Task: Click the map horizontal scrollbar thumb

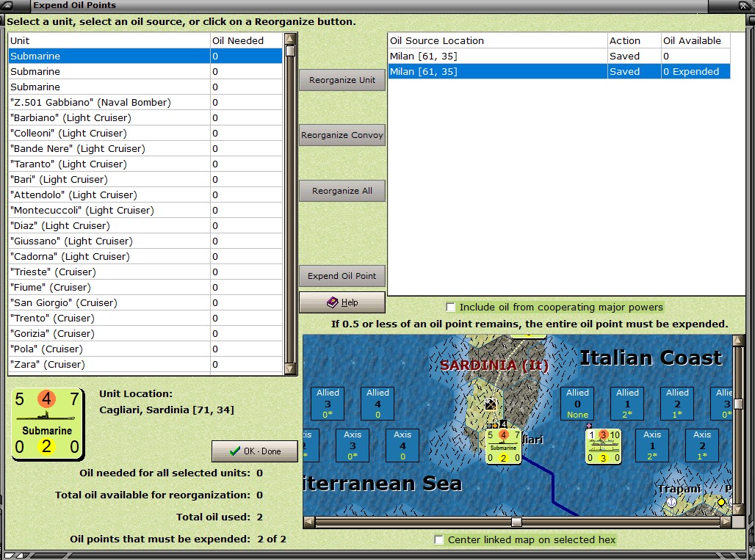Action: [516, 522]
